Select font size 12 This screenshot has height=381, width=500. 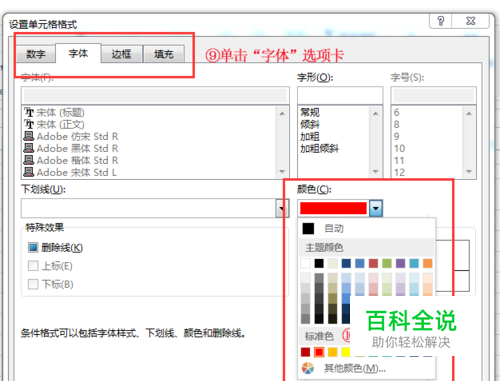(399, 172)
